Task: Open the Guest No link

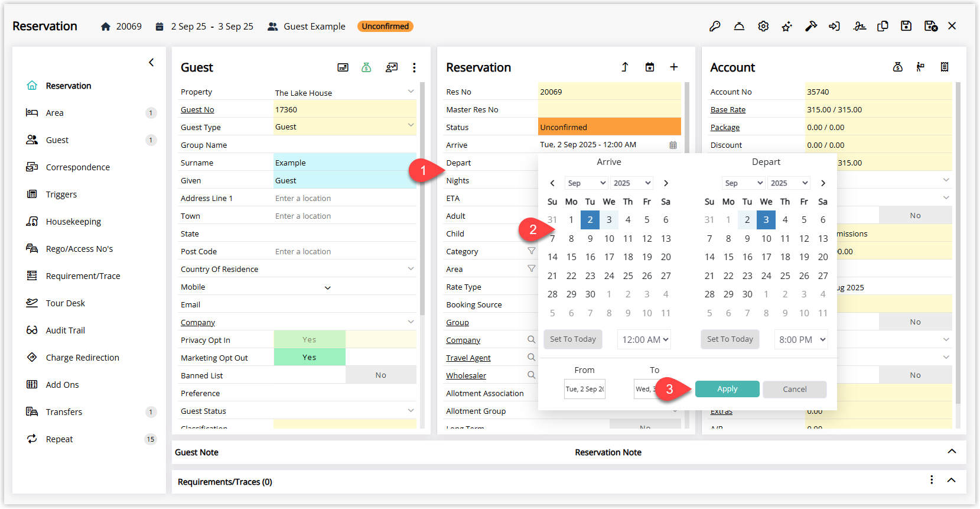Action: pos(197,109)
